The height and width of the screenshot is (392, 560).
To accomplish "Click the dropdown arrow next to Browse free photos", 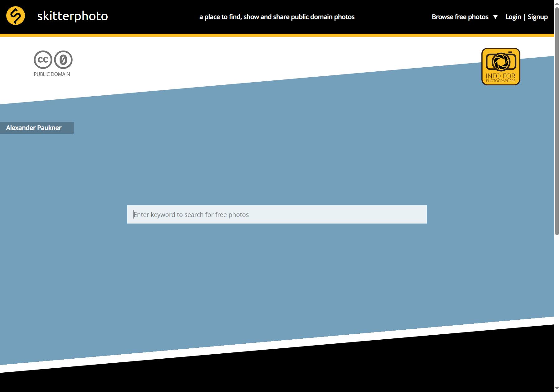I will point(495,17).
